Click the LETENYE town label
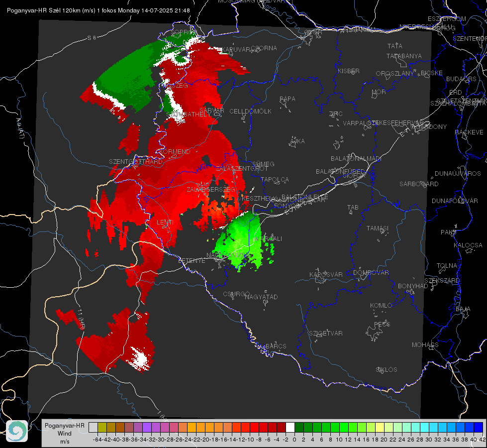 (192, 261)
